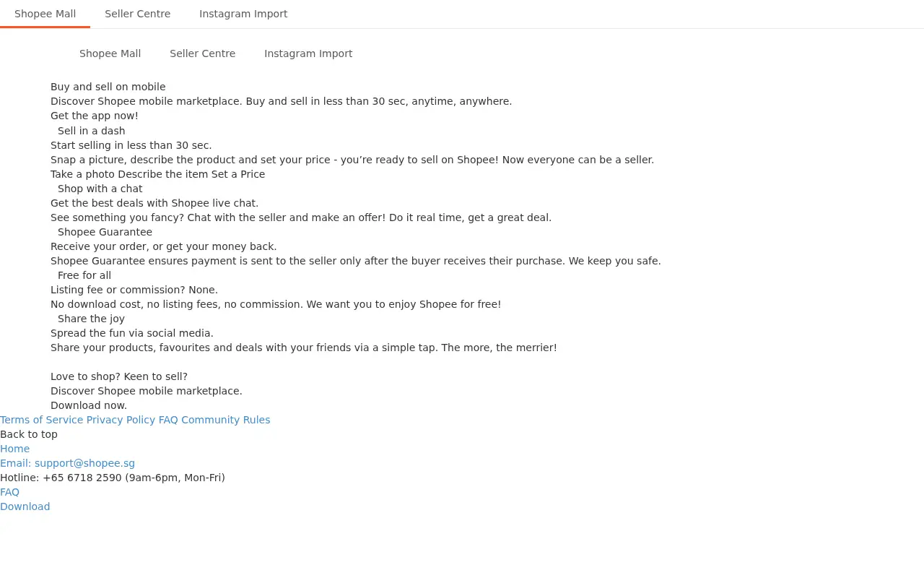This screenshot has height=578, width=924.
Task: Click the second-row Instagram Import item
Action: 308,53
